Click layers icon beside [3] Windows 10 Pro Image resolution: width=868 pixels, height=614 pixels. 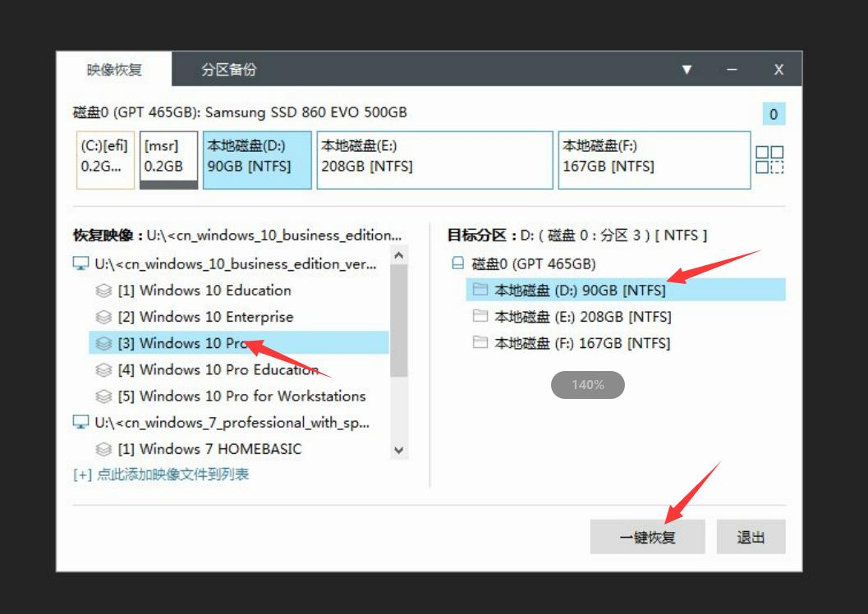point(103,343)
